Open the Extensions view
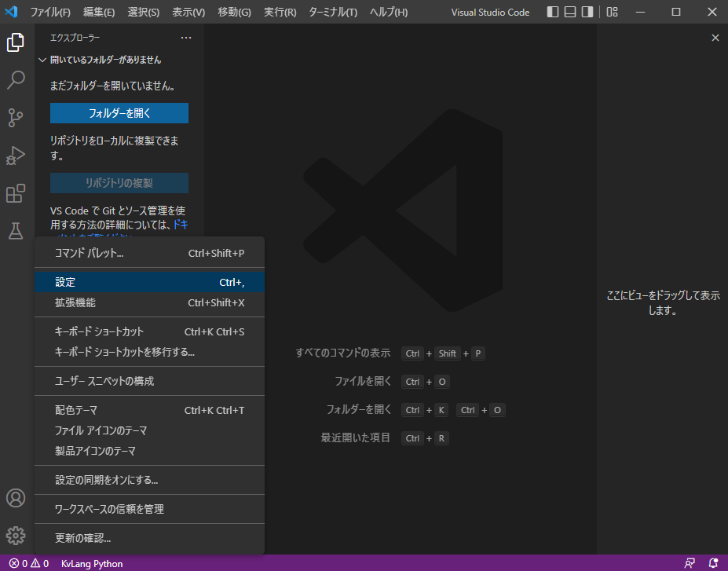 tap(16, 193)
